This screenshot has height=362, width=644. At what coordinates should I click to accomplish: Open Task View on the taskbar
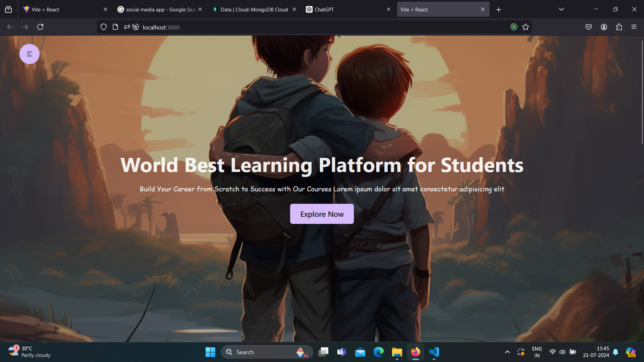[x=323, y=352]
